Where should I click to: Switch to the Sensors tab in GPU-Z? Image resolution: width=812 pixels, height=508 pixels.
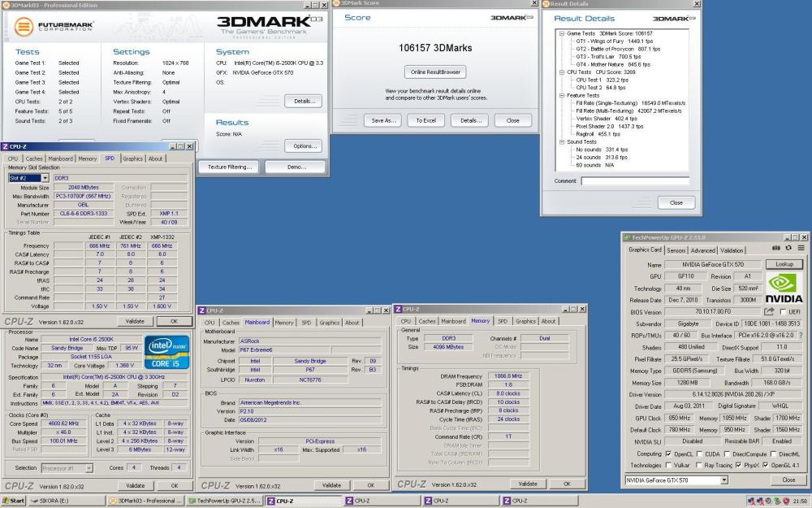(677, 250)
